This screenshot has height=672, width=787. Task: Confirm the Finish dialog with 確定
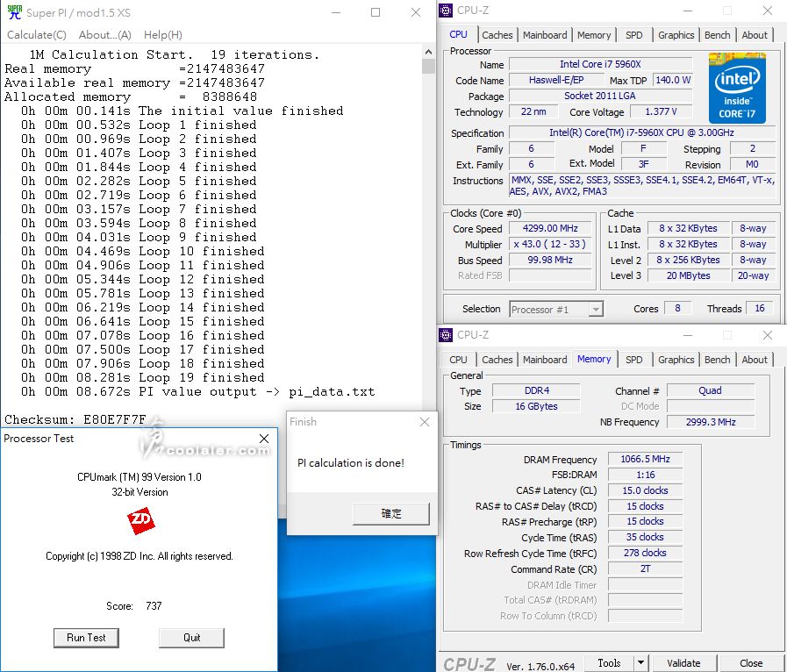[x=391, y=513]
